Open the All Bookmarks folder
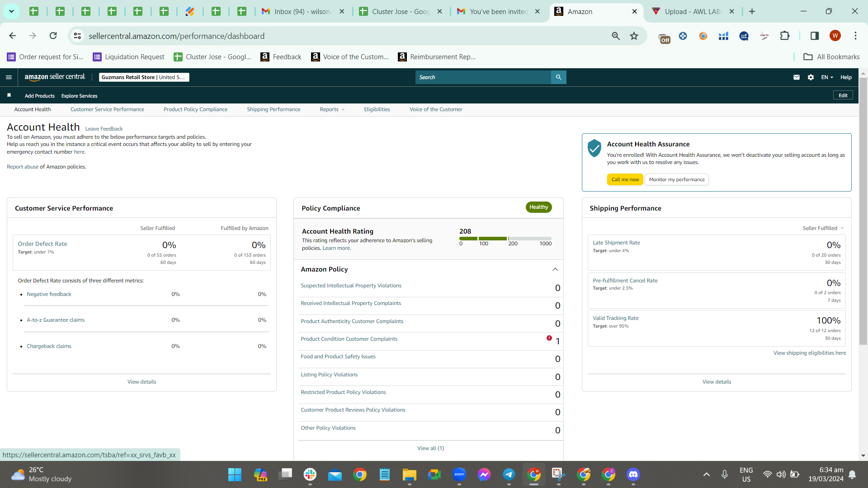868x488 pixels. 831,56
